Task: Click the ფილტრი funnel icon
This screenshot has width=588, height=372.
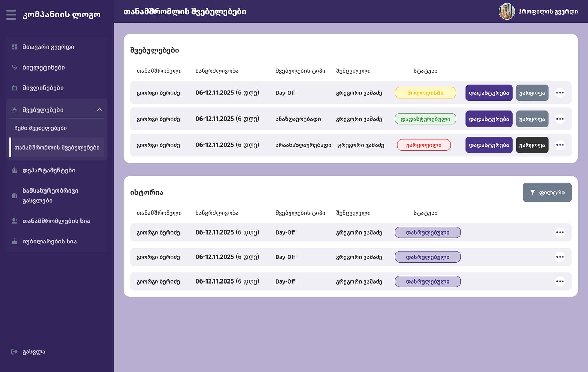Action: [532, 192]
